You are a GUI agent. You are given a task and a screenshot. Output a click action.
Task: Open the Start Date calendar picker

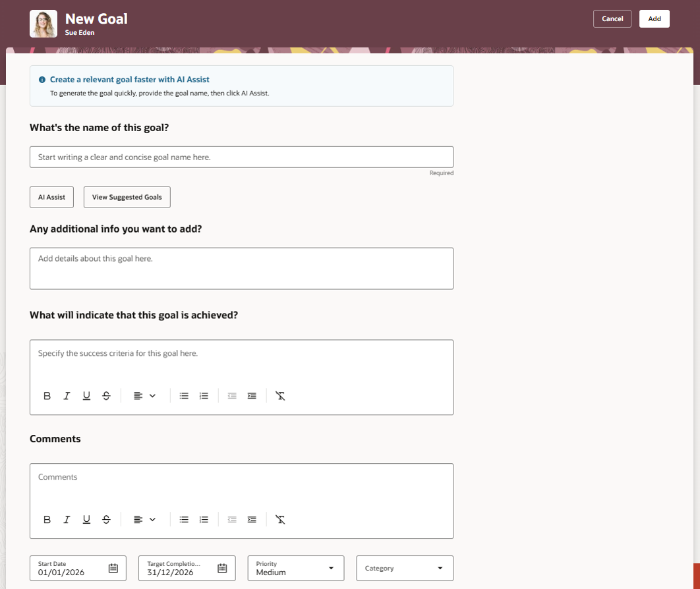click(113, 568)
